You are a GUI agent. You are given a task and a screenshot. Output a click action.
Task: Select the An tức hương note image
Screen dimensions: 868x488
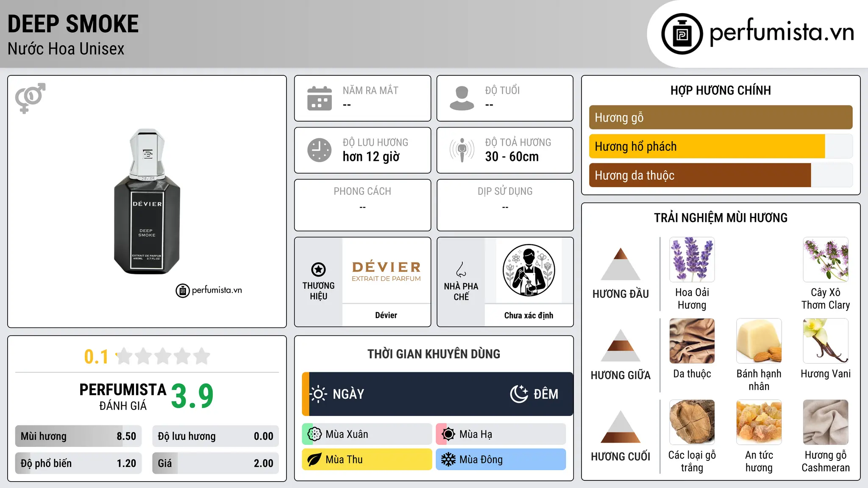[x=759, y=422]
